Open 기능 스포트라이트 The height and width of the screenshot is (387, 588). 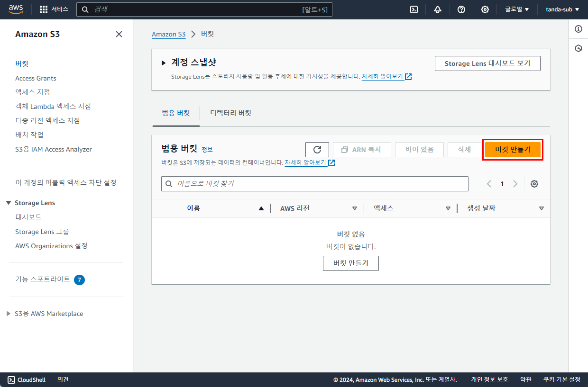pyautogui.click(x=43, y=279)
